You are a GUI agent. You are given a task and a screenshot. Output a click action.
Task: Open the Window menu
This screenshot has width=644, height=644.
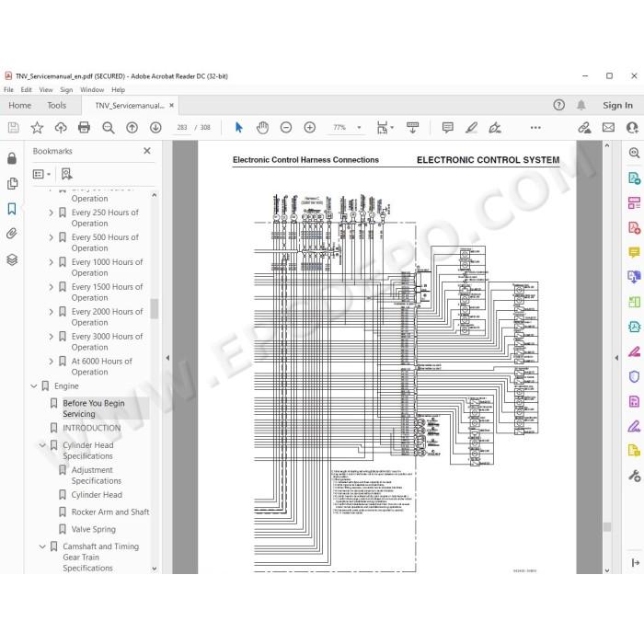(x=92, y=90)
